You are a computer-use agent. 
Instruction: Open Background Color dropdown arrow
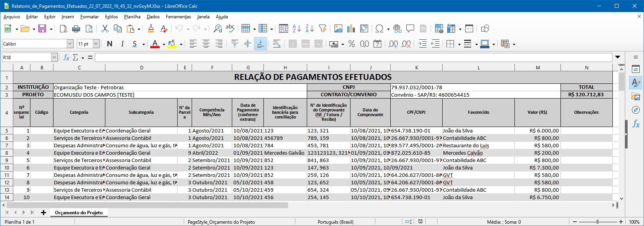point(181,44)
